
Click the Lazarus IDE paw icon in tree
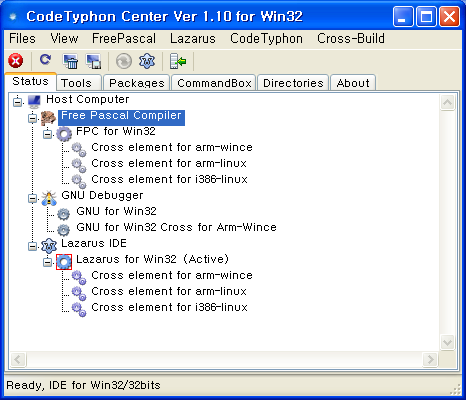49,246
